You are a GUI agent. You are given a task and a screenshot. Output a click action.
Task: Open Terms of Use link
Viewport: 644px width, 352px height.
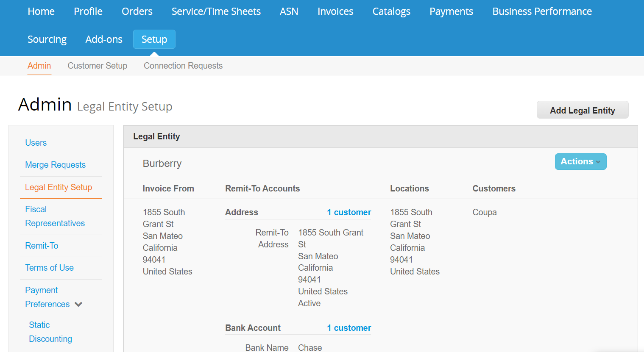click(50, 268)
